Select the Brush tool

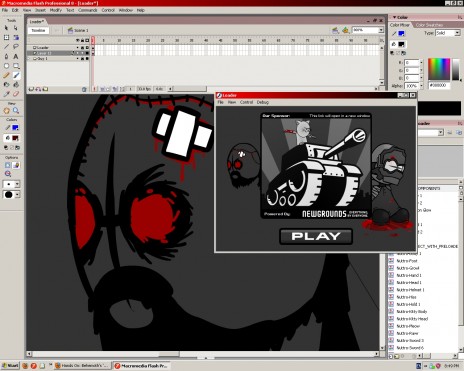point(16,75)
